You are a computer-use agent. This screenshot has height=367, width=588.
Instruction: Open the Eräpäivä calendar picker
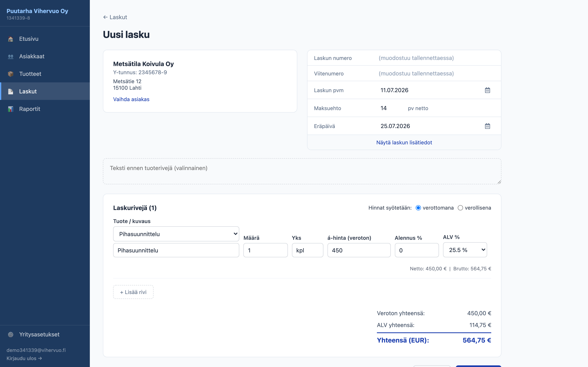487,126
